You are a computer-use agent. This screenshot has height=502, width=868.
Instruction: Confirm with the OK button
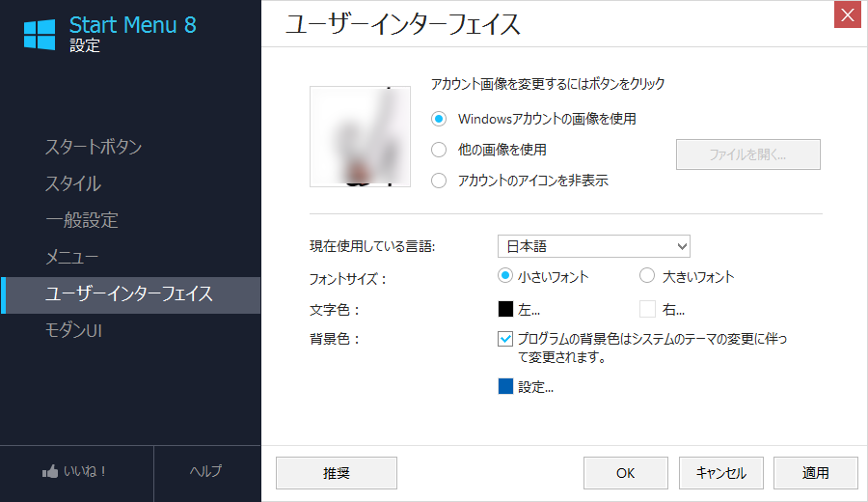coord(626,473)
